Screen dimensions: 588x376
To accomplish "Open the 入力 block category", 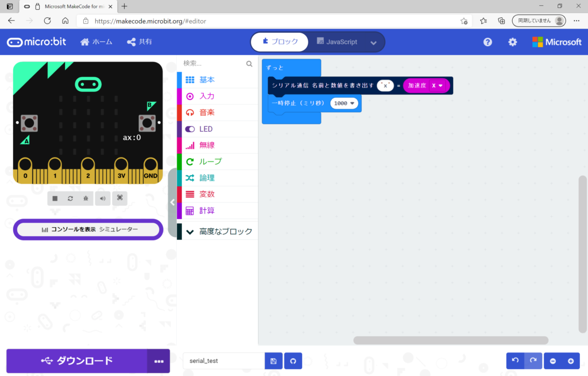I will (x=207, y=96).
